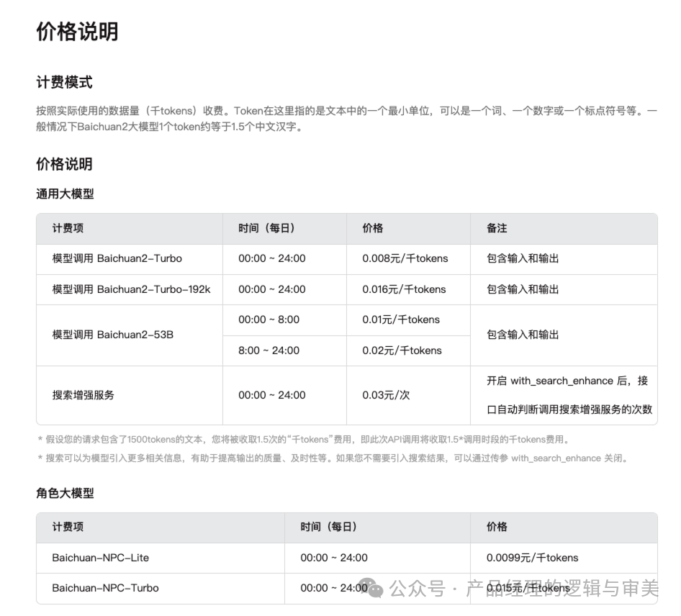Click the WeChat 公众号 watermark icon

[x=370, y=588]
